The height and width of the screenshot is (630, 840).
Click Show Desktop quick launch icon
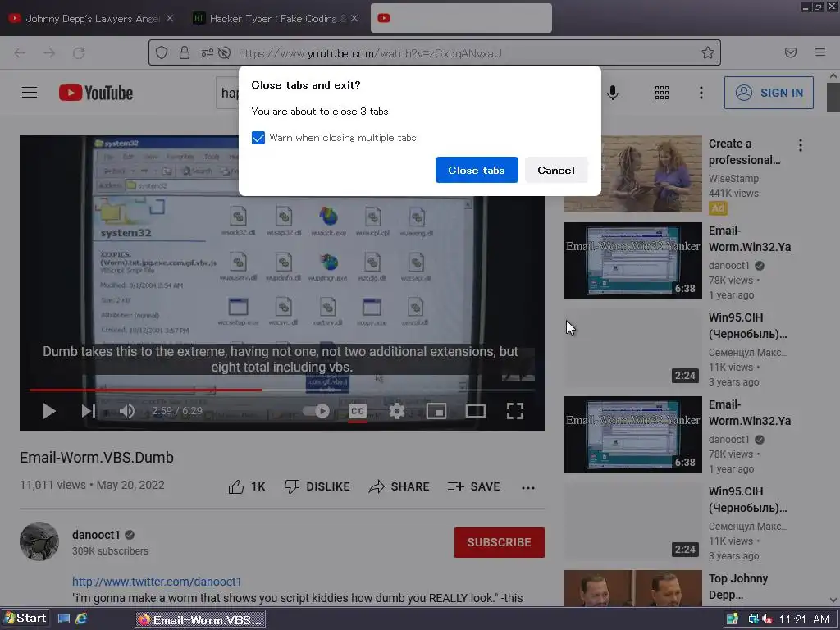[x=64, y=619]
